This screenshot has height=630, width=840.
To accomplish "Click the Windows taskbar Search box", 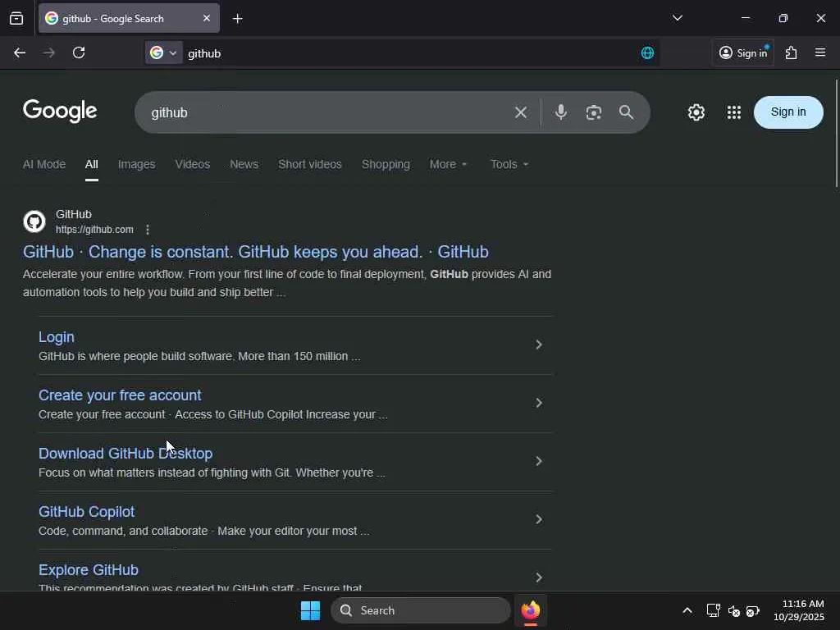I will coord(421,610).
